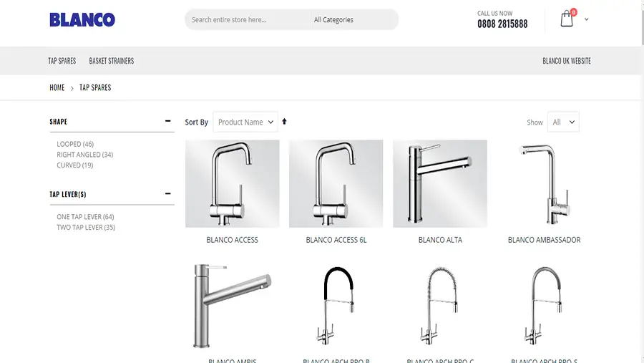Go to Blanco UK Website link
The width and height of the screenshot is (644, 363).
(x=567, y=61)
